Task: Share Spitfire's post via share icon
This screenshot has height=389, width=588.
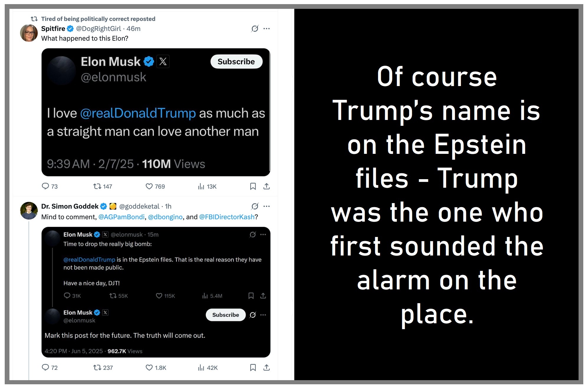Action: (x=266, y=186)
